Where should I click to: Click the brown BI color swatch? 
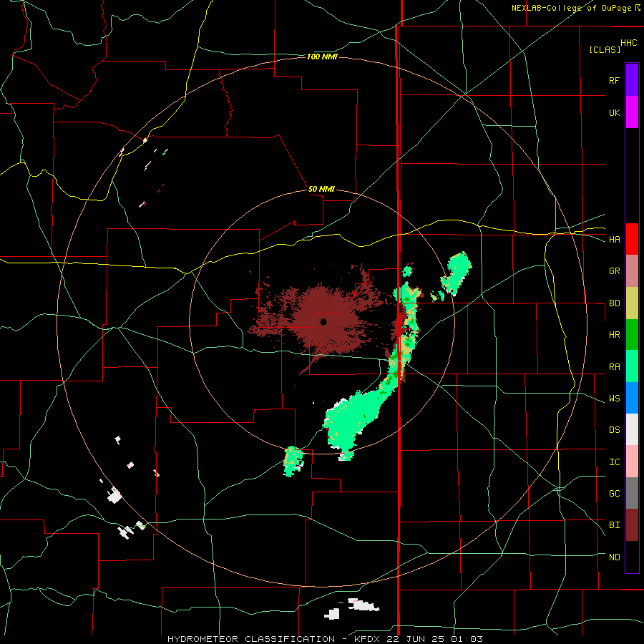pos(632,525)
